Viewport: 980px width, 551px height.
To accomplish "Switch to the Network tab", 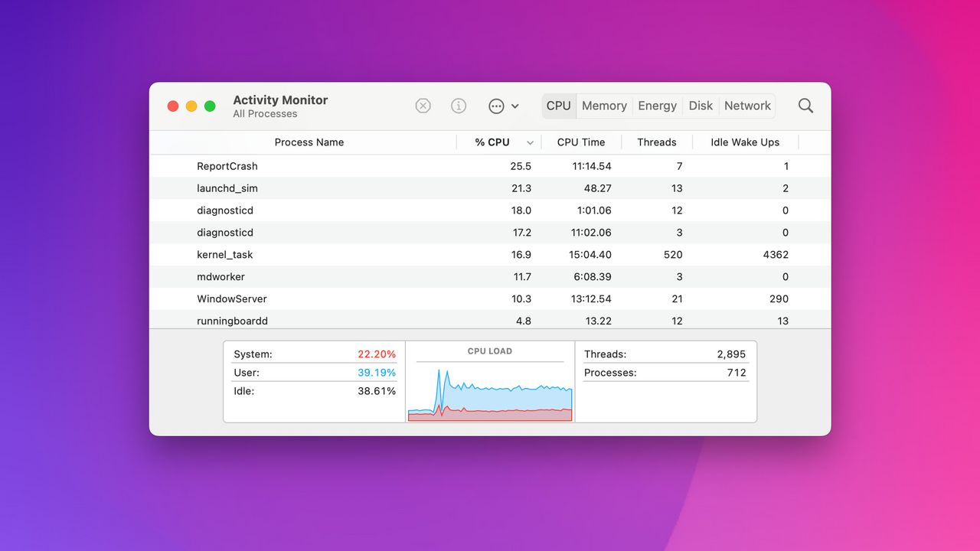I will (x=747, y=106).
